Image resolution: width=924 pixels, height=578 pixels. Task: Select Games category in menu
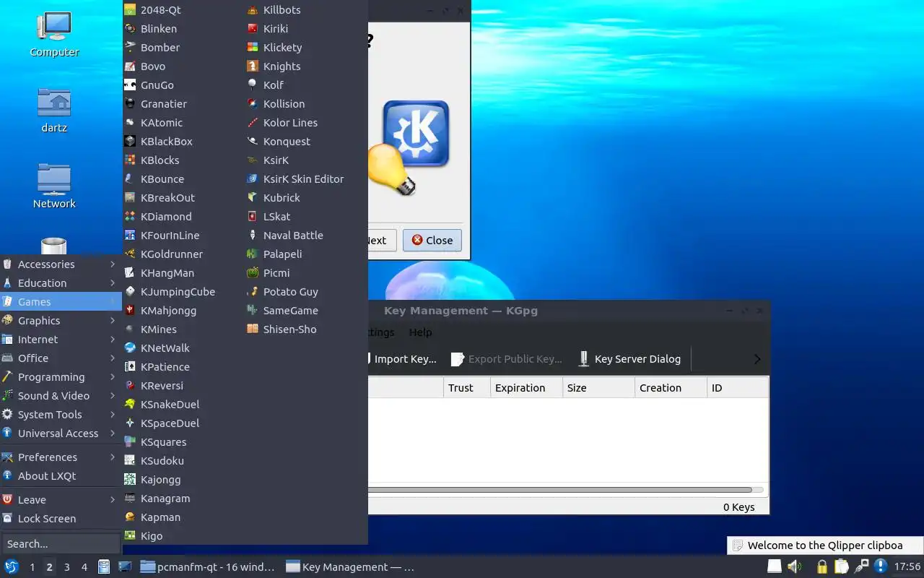(x=61, y=302)
